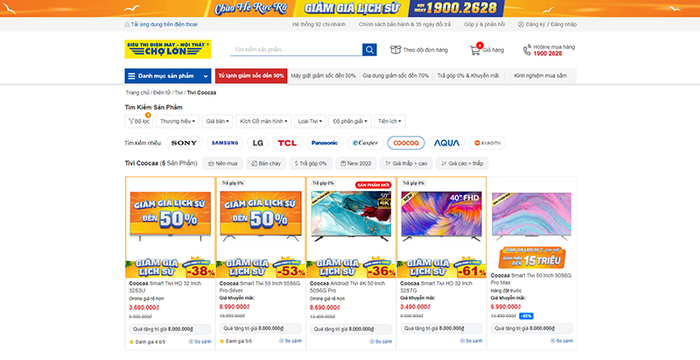The image size is (700, 360).
Task: Filter by Trả góp 0%
Action: click(x=311, y=163)
